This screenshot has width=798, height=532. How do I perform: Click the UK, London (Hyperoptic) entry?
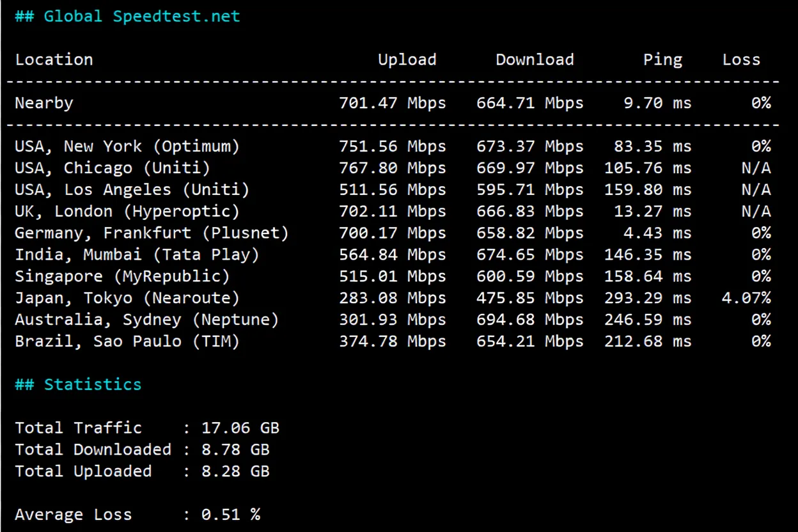(x=127, y=211)
